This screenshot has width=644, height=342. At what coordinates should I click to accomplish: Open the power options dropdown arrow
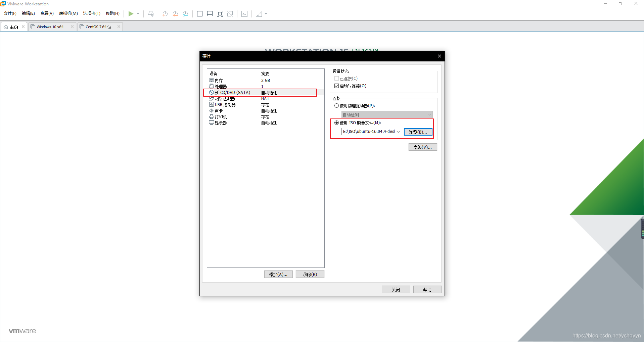138,14
